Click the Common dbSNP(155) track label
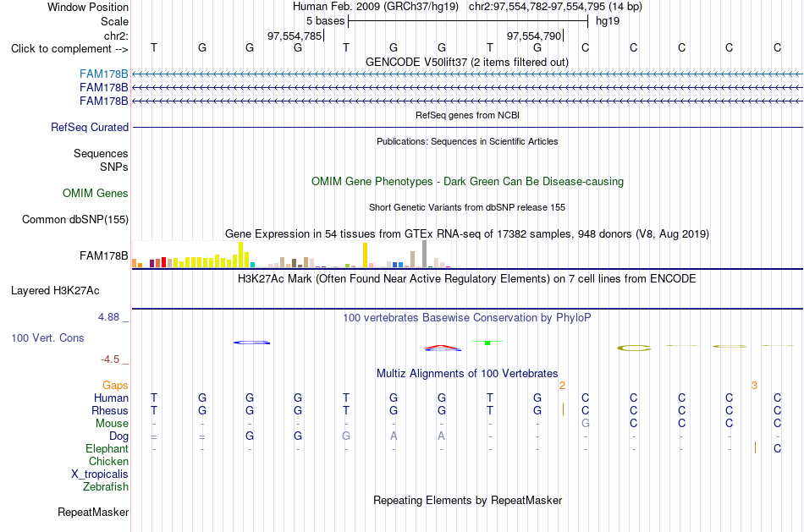Image resolution: width=804 pixels, height=532 pixels. (75, 219)
